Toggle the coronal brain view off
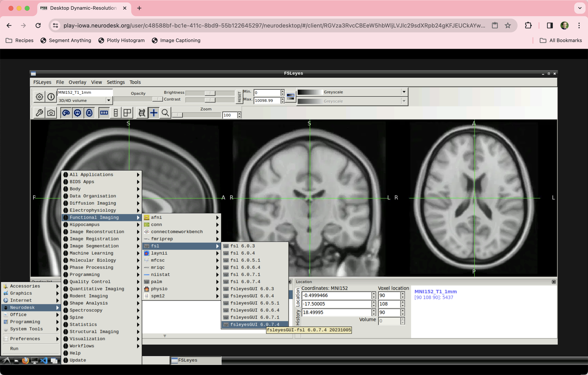The width and height of the screenshot is (588, 375). (x=78, y=113)
